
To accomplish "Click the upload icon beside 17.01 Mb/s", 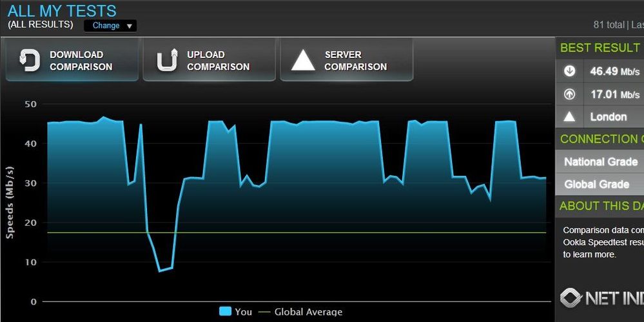I will pyautogui.click(x=569, y=94).
